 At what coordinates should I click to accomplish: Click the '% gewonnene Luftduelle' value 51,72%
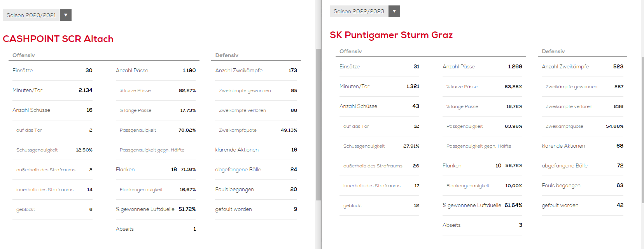click(187, 209)
